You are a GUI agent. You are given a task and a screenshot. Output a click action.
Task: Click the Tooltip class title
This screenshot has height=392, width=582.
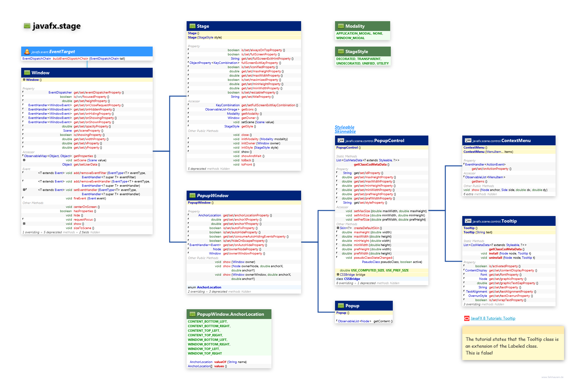pos(509,221)
